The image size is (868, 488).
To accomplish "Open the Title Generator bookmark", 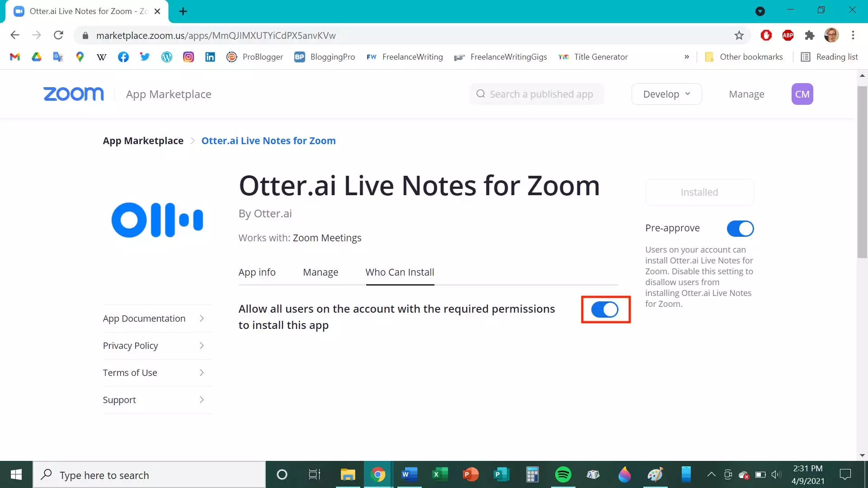I will [593, 57].
